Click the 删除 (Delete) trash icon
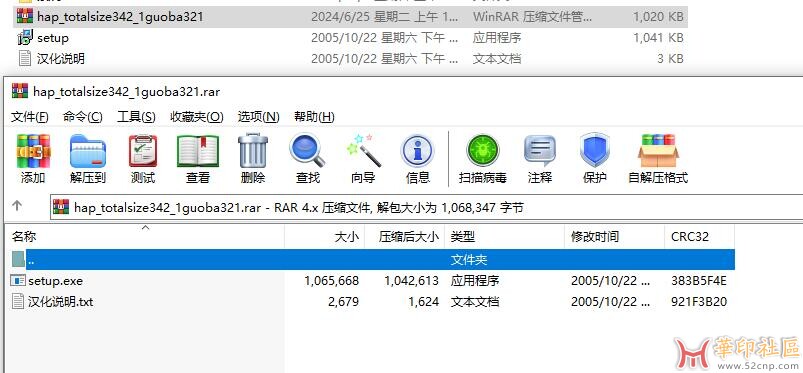Viewport: 803px width, 373px height. (253, 151)
